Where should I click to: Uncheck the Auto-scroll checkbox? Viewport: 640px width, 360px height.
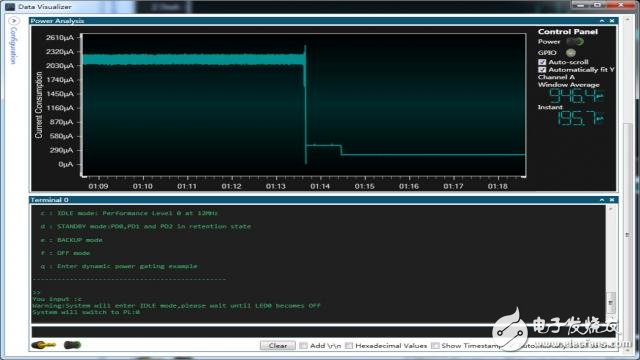point(542,62)
